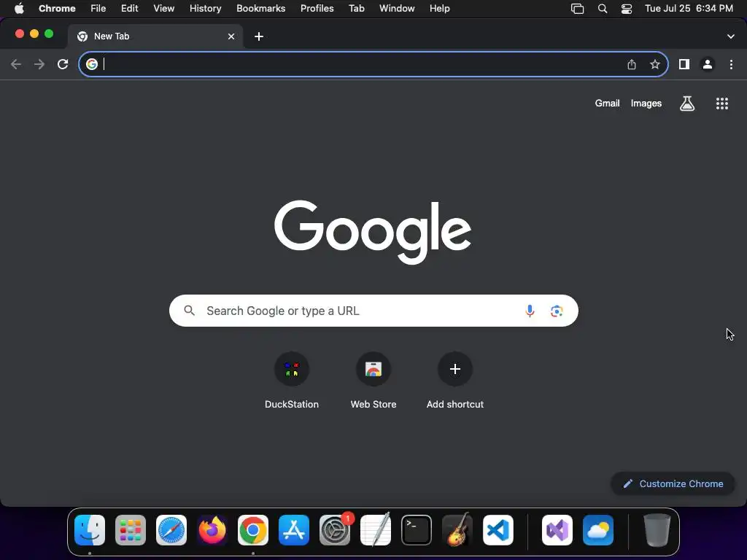The width and height of the screenshot is (747, 560).
Task: Open the Window menu
Action: (397, 9)
